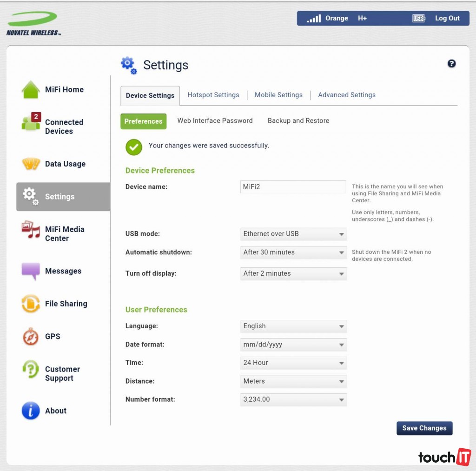Switch to the Advanced Settings tab

[x=346, y=95]
